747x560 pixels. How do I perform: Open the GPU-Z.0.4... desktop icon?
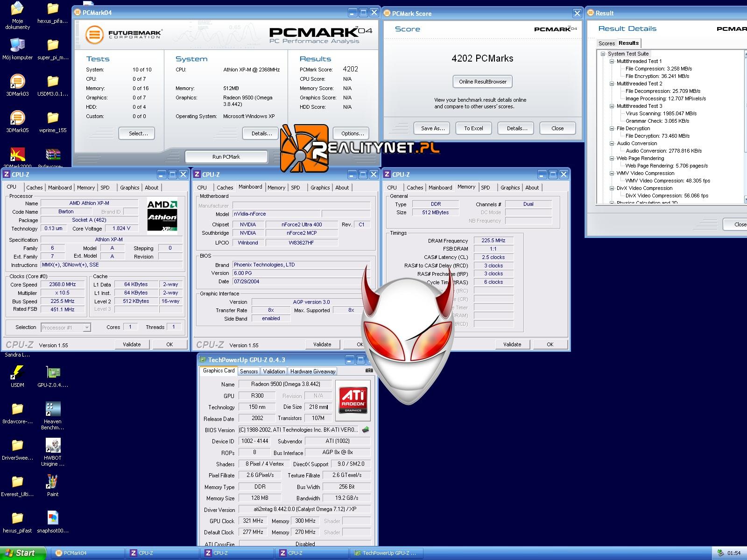(x=53, y=376)
